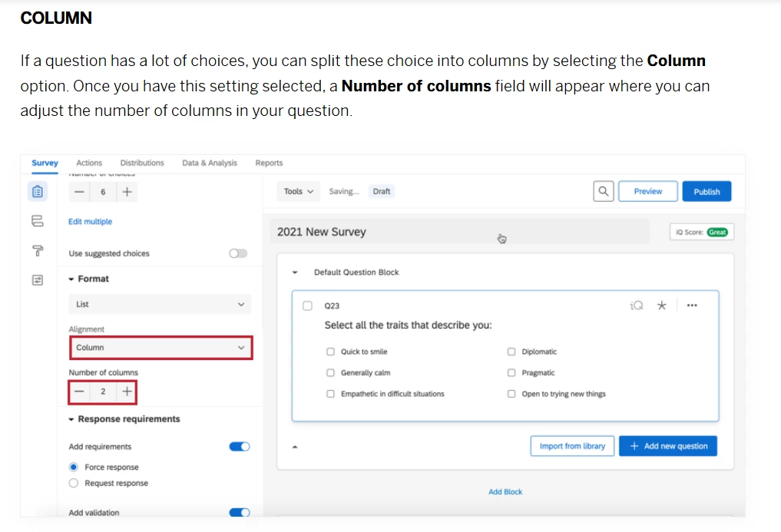Viewport: 781px width, 532px height.
Task: Click the iQ icon on Q23
Action: 637,306
